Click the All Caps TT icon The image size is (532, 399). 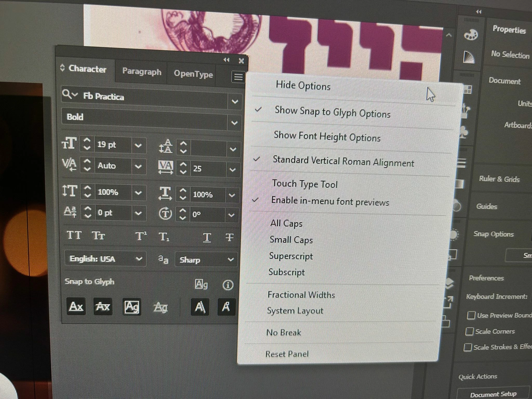[74, 235]
